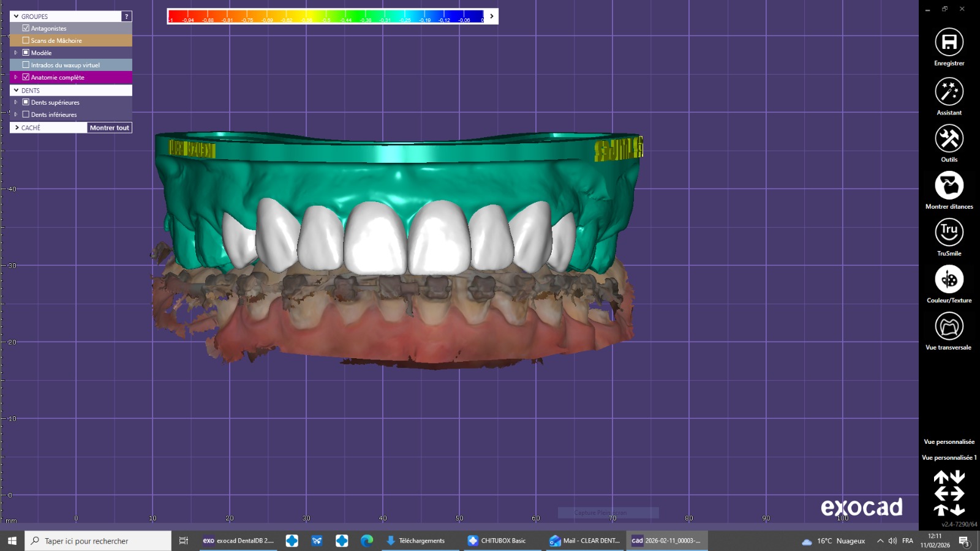Click the volume icon in system tray
Image resolution: width=980 pixels, height=551 pixels.
[892, 541]
